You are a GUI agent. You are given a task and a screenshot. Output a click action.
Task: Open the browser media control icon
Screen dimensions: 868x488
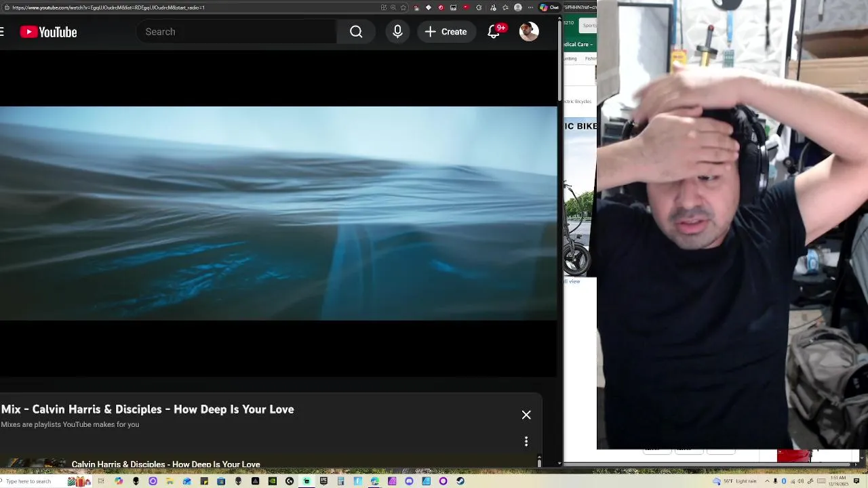point(493,7)
